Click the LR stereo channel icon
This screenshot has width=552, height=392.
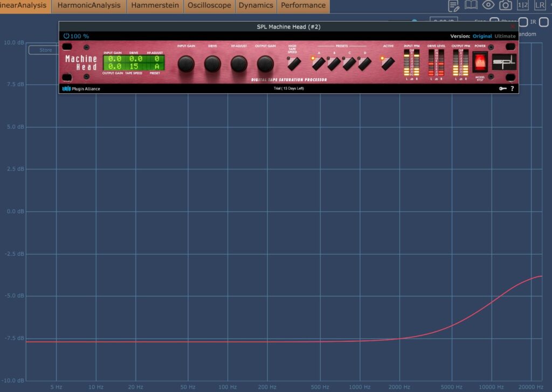tap(540, 5)
